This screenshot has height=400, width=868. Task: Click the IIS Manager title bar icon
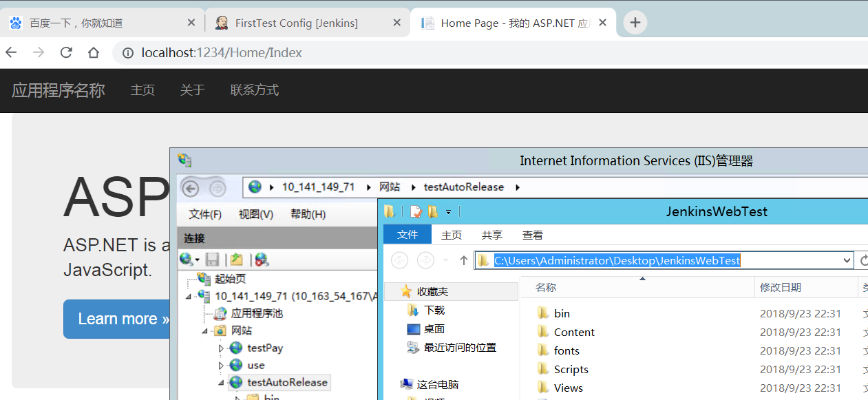pyautogui.click(x=184, y=160)
